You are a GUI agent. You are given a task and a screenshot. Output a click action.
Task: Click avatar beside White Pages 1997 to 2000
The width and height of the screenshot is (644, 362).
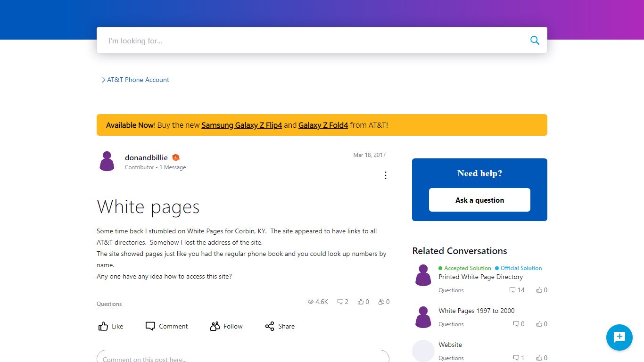(x=423, y=317)
